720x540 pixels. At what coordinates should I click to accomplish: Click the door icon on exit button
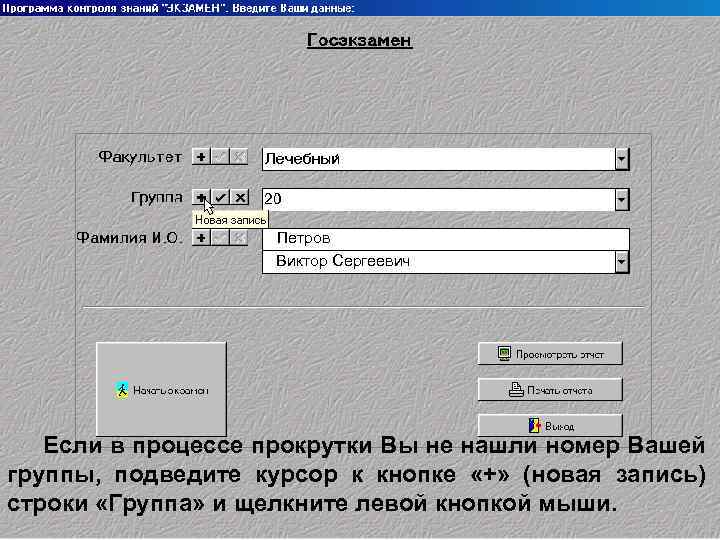[534, 426]
